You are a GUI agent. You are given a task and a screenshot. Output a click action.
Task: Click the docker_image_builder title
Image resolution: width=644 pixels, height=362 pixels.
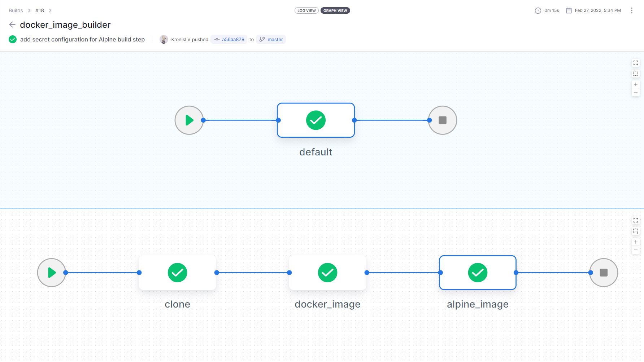pyautogui.click(x=65, y=25)
